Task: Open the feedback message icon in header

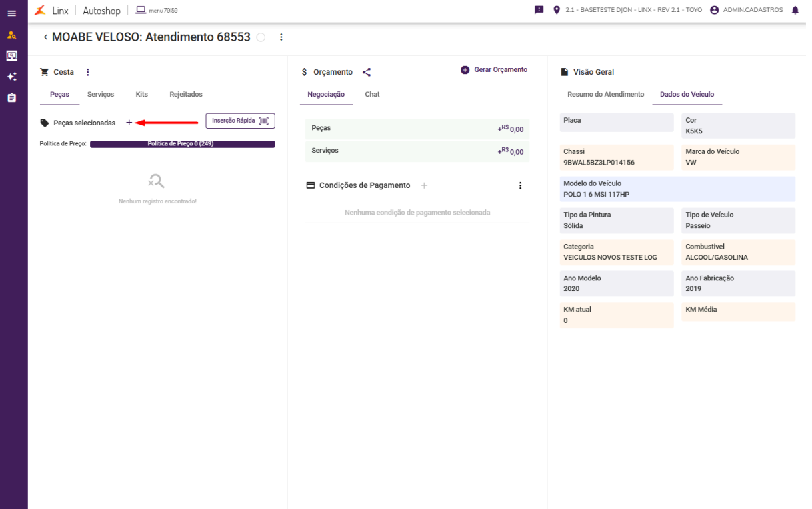Action: 539,10
